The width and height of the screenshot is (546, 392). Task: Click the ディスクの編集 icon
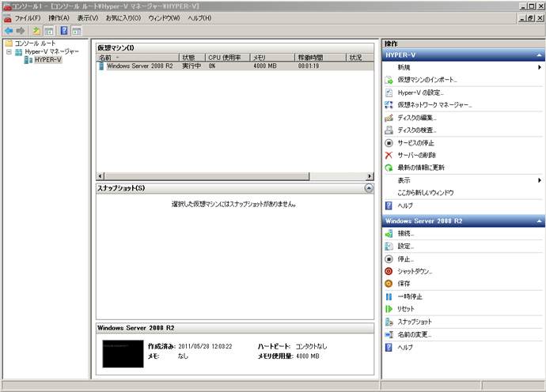[x=389, y=118]
